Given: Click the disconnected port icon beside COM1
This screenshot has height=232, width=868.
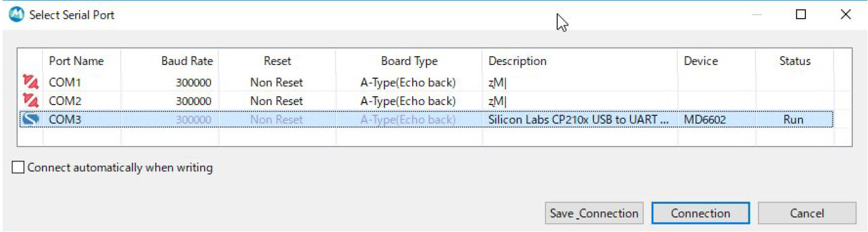Looking at the screenshot, I should (x=31, y=81).
